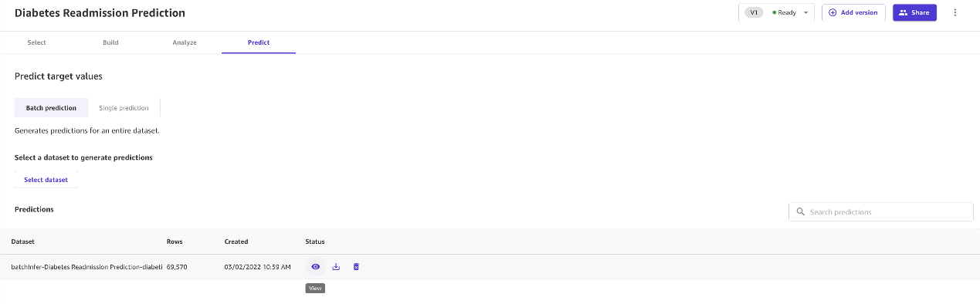
Task: View the batch prediction results eye icon
Action: coord(315,267)
